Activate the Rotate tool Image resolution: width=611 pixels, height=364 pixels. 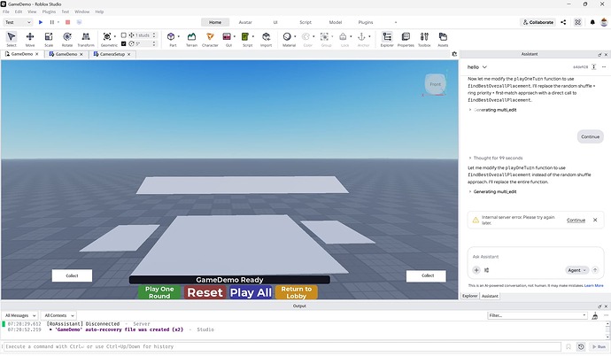(x=67, y=39)
